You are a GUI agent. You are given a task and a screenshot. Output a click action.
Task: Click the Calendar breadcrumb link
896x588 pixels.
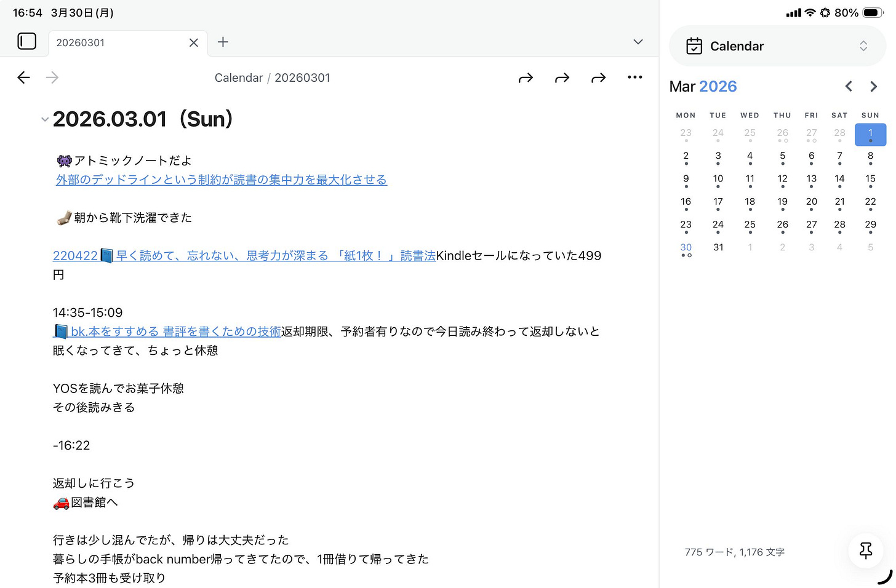(239, 77)
